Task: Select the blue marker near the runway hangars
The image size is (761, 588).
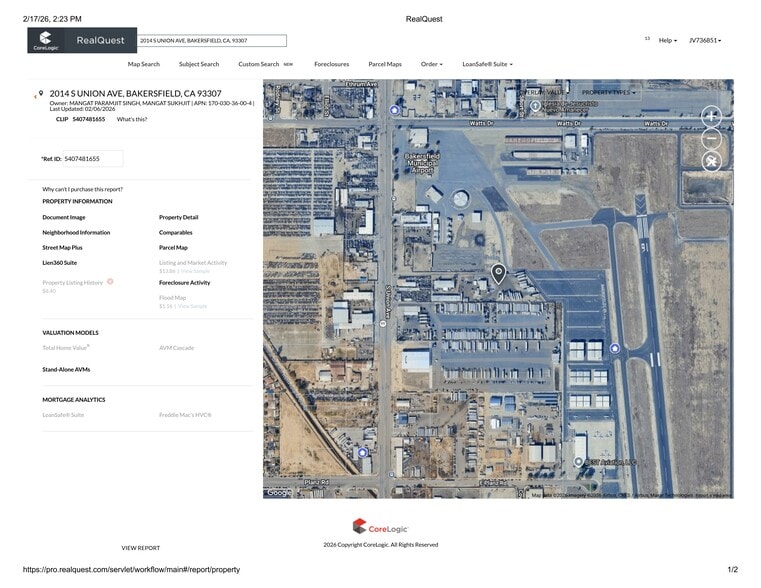Action: pyautogui.click(x=615, y=348)
